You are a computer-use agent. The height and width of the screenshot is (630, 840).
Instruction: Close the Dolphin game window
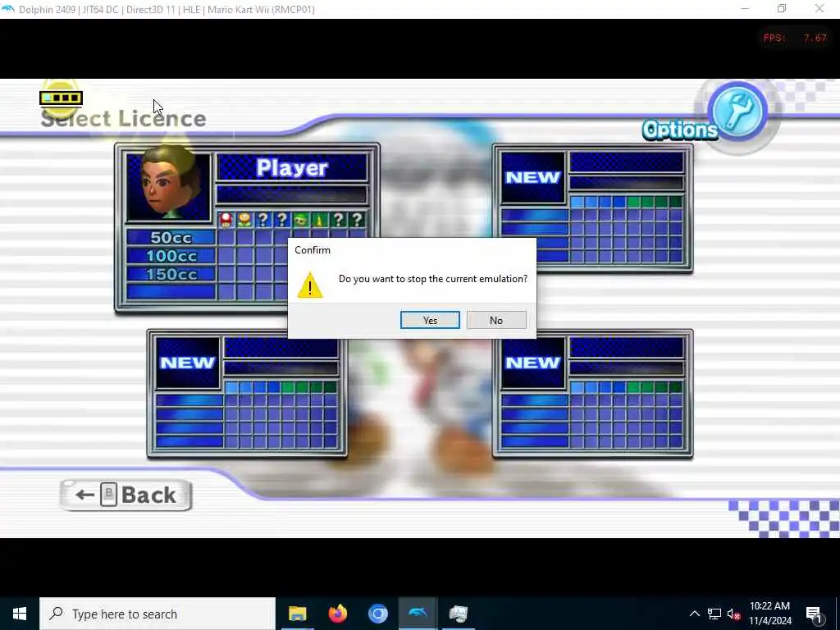point(819,8)
